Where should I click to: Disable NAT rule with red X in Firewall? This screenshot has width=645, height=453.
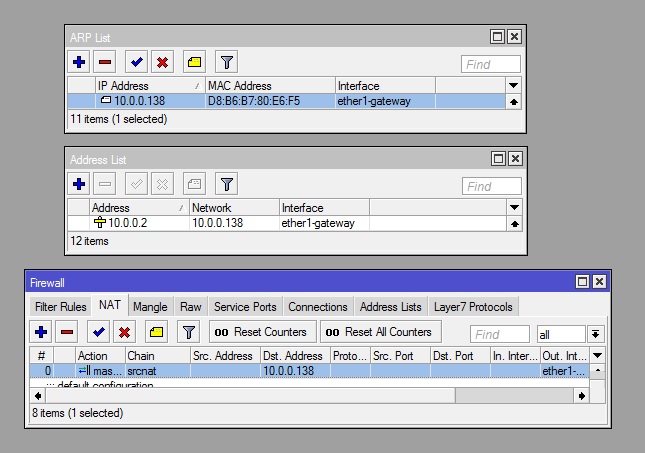tap(125, 332)
